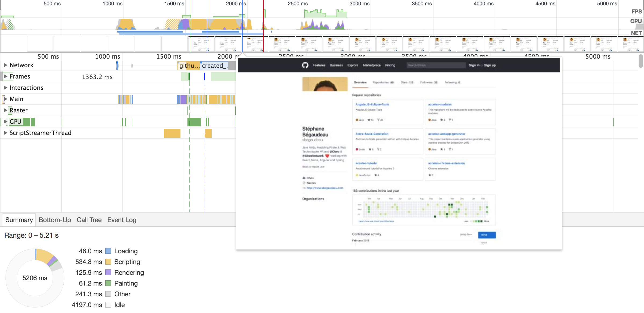Click the Painting green color swatch

[108, 283]
